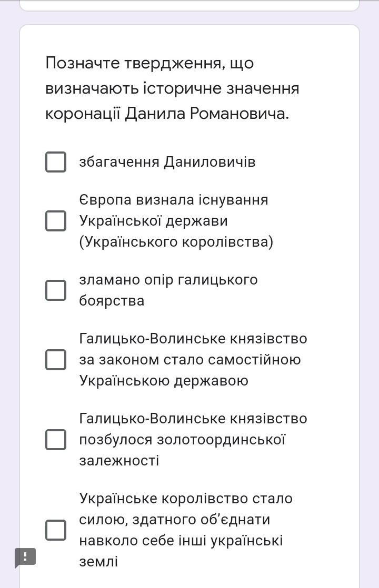Image resolution: width=379 pixels, height=588 pixels.
Task: Click the word 'землі' in the last option
Action: [98, 561]
